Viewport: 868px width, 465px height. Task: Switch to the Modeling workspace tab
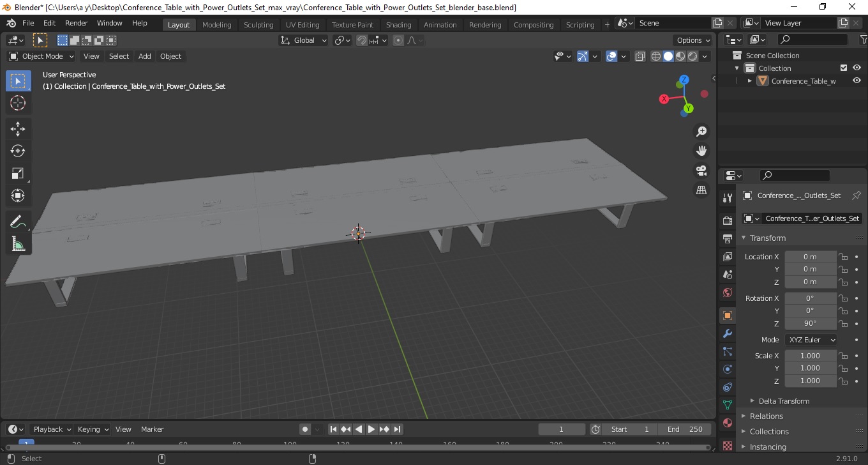point(216,24)
